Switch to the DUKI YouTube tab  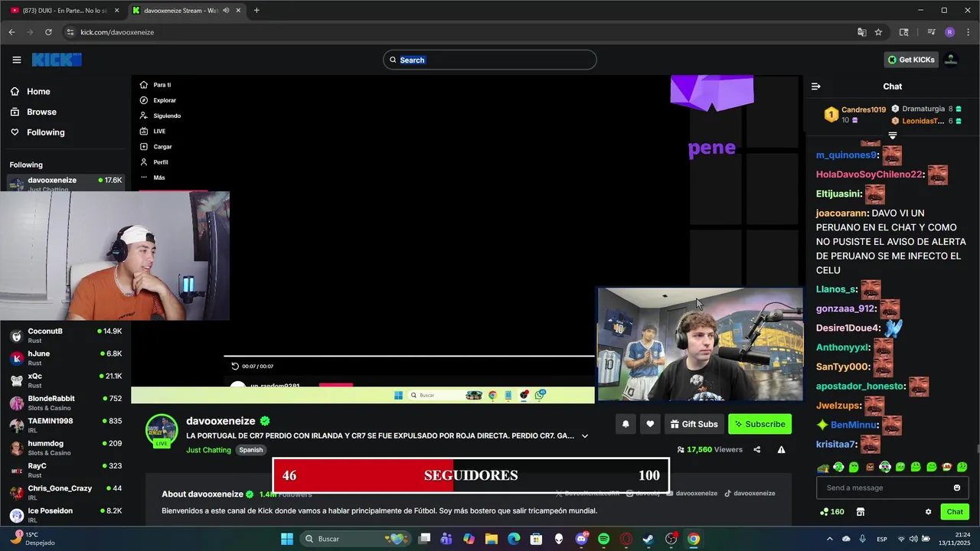pyautogui.click(x=64, y=11)
